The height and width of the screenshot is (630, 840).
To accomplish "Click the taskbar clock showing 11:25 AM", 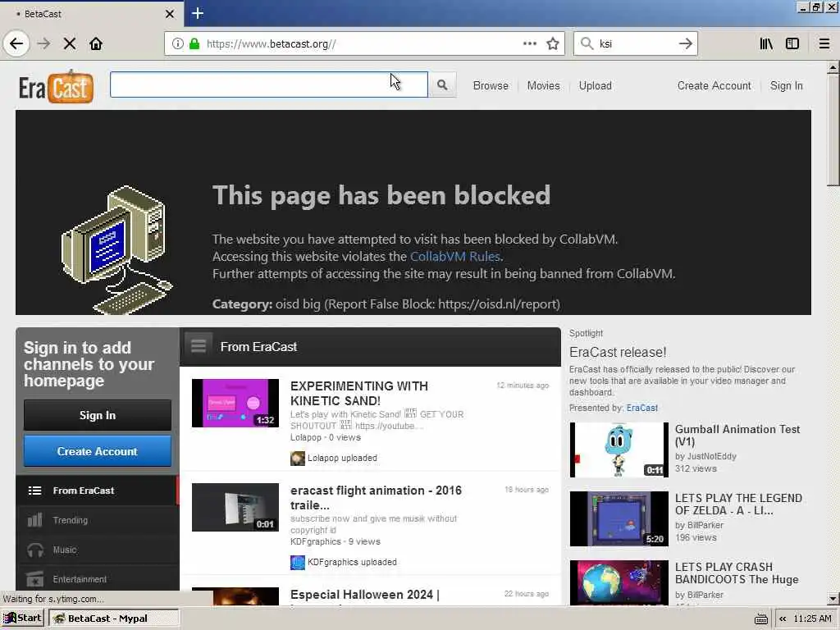I will point(812,619).
